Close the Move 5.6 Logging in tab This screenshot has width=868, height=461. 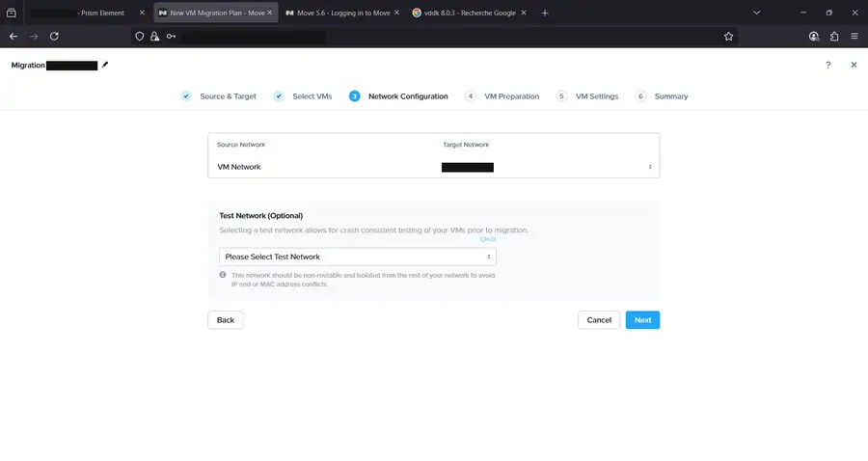[x=396, y=13]
